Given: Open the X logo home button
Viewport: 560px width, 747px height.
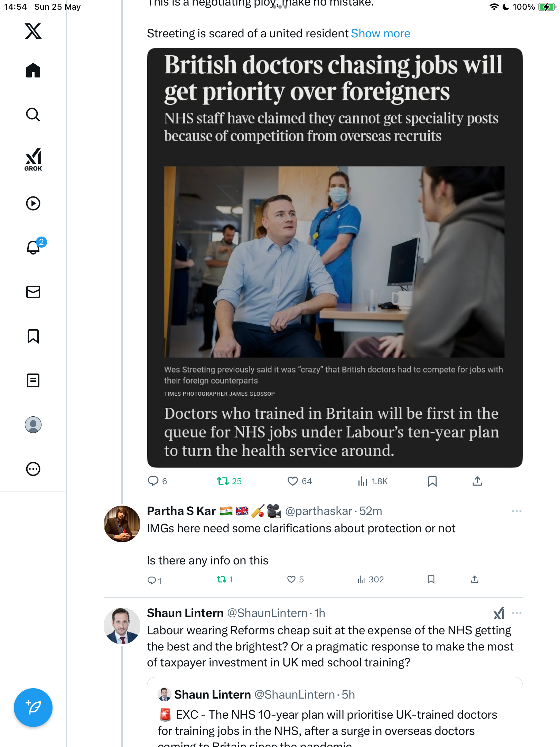Looking at the screenshot, I should pyautogui.click(x=33, y=31).
